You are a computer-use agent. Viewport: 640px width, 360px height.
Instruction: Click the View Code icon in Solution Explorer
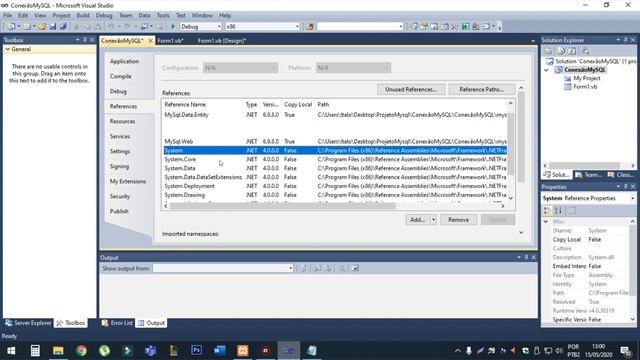[585, 51]
